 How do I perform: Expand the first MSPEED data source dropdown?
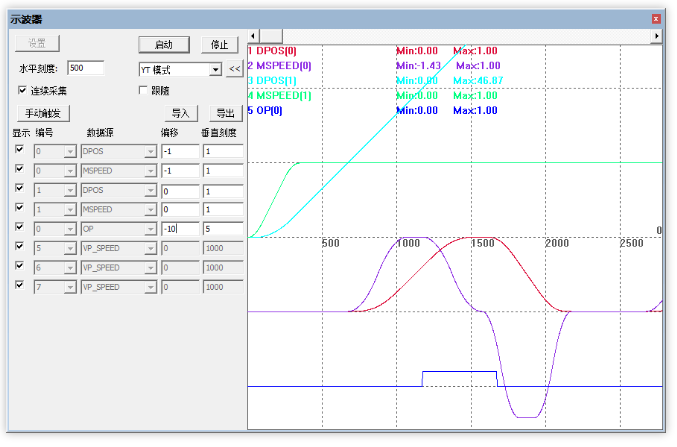[150, 171]
